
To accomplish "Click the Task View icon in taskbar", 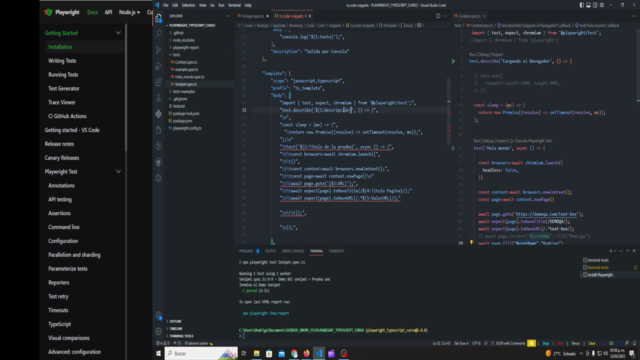I will (244, 353).
